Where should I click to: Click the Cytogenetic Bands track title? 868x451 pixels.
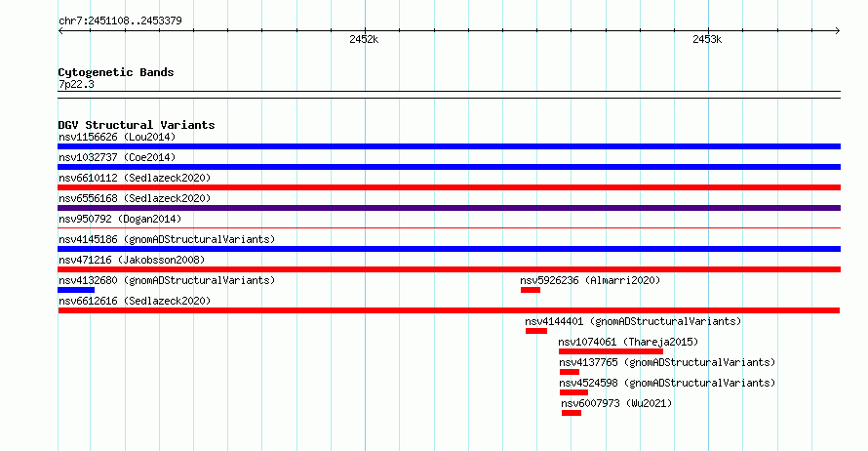116,72
